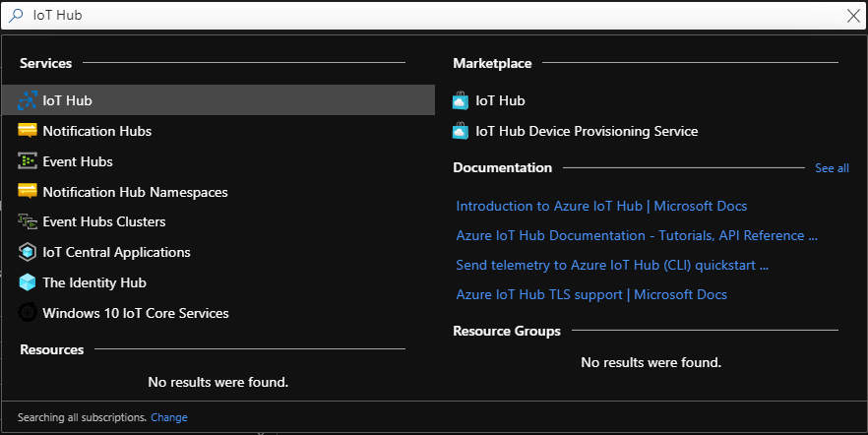Open the Event Hubs Clusters icon
Image resolution: width=868 pixels, height=435 pixels.
pyautogui.click(x=28, y=221)
